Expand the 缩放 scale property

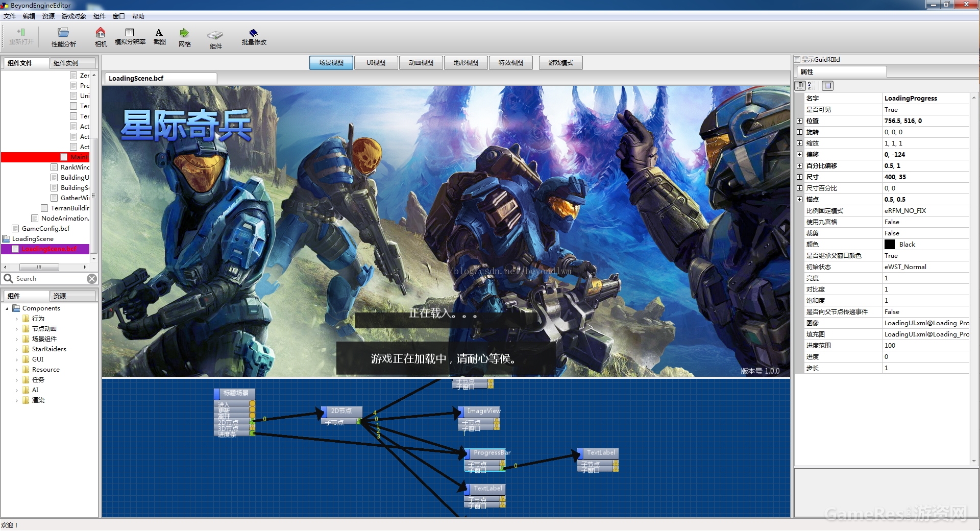[799, 143]
